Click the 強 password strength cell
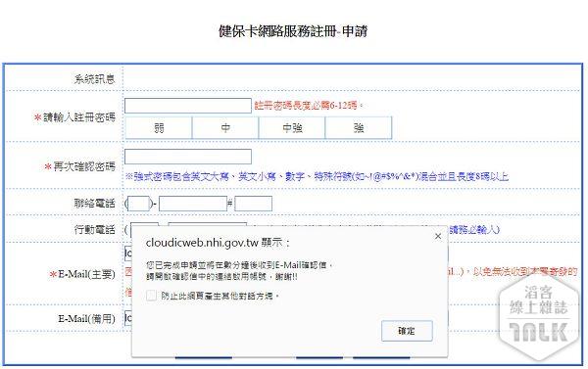Screen dimensions: 588x369 pos(359,128)
